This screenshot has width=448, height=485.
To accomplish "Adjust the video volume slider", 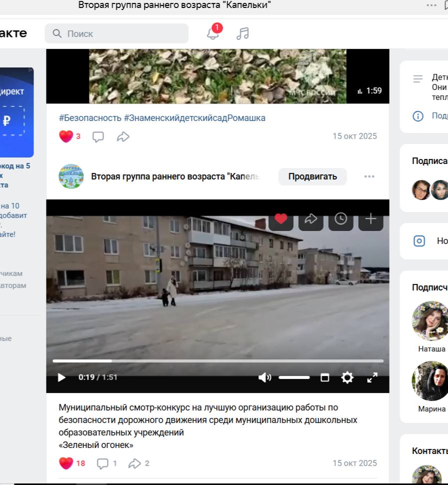I will coord(294,377).
